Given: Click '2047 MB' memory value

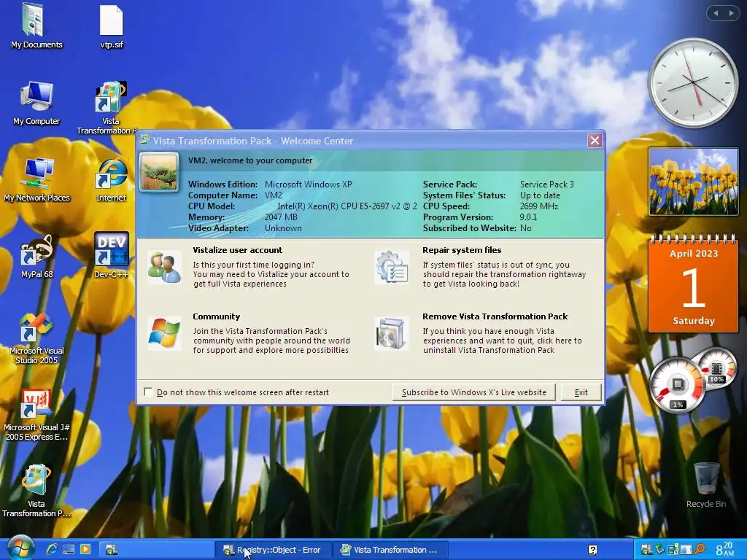Looking at the screenshot, I should [x=281, y=217].
